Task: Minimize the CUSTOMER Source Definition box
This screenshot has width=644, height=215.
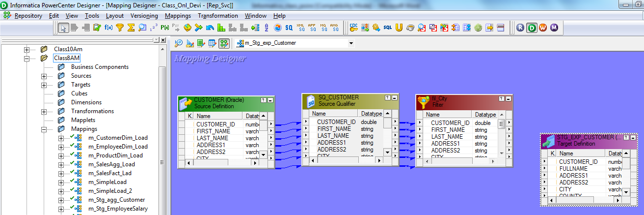Action: (x=270, y=100)
